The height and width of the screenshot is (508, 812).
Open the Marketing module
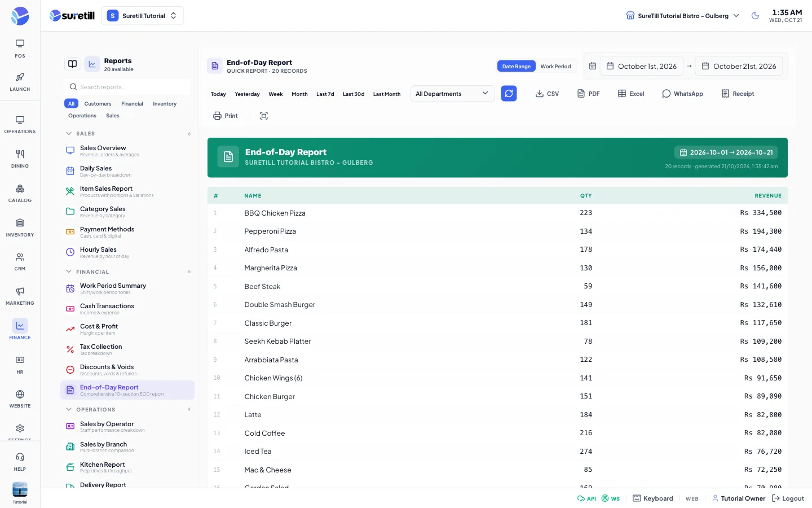pyautogui.click(x=20, y=296)
